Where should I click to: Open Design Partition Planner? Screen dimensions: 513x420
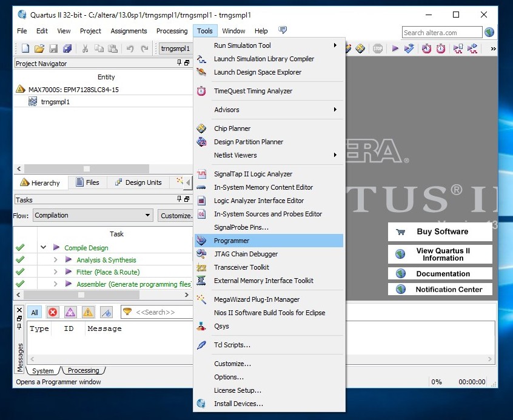point(269,142)
